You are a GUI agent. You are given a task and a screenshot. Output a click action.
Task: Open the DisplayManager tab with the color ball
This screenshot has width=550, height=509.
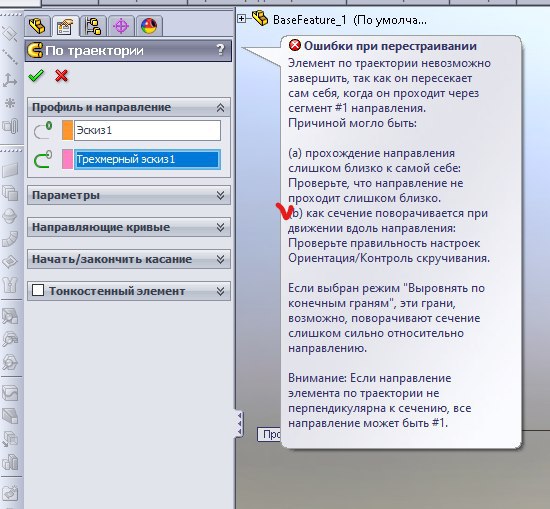[149, 26]
